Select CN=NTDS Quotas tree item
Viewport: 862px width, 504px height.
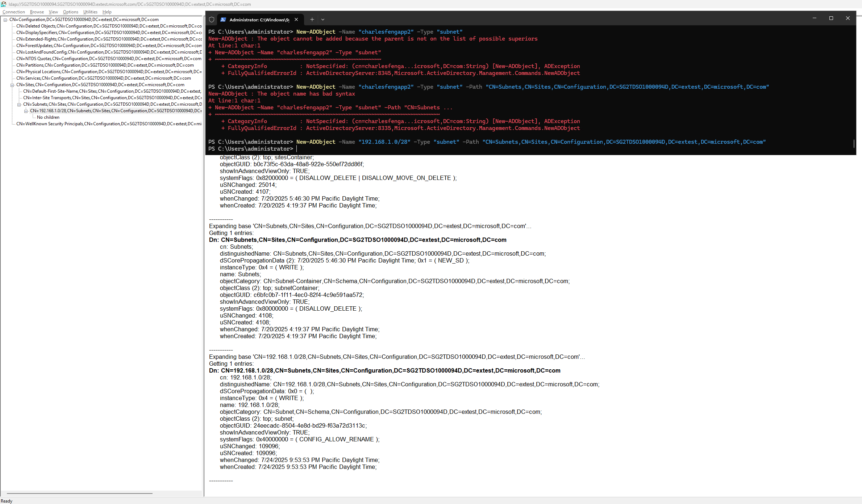[109, 59]
